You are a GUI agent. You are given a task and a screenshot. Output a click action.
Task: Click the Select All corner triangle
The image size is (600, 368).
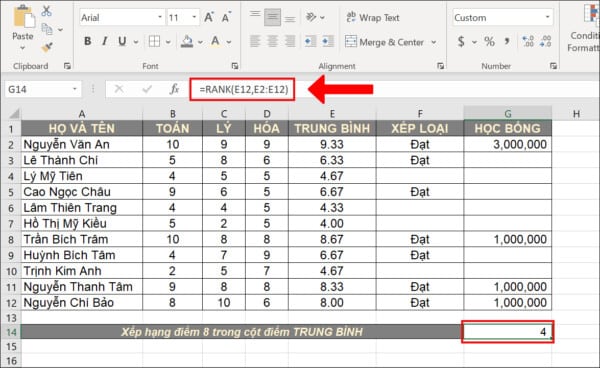(x=14, y=114)
